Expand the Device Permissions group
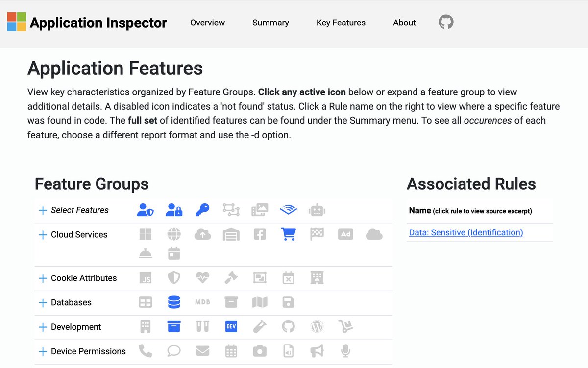 tap(43, 352)
